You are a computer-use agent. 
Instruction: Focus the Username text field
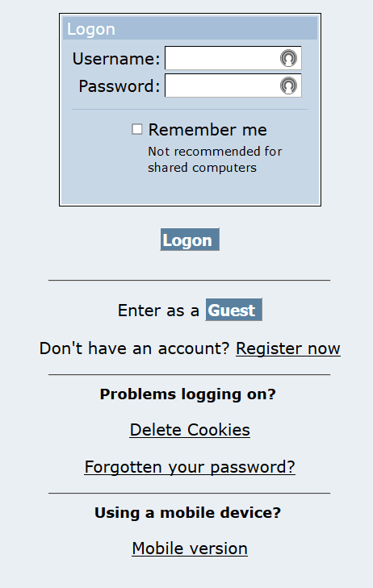233,58
